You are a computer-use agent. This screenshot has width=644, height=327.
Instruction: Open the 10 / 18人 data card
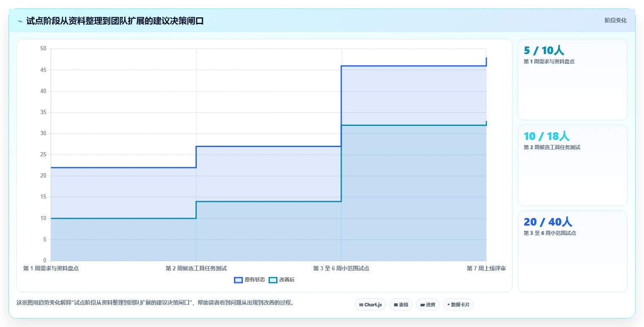[572, 165]
